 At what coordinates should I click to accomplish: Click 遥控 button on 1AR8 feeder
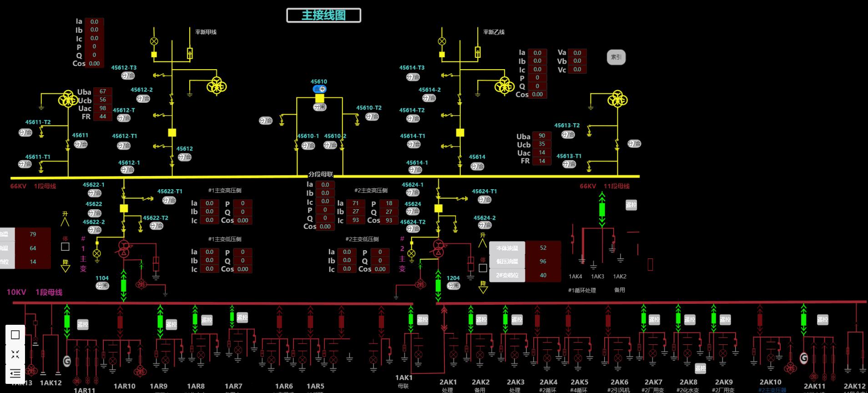[x=207, y=320]
